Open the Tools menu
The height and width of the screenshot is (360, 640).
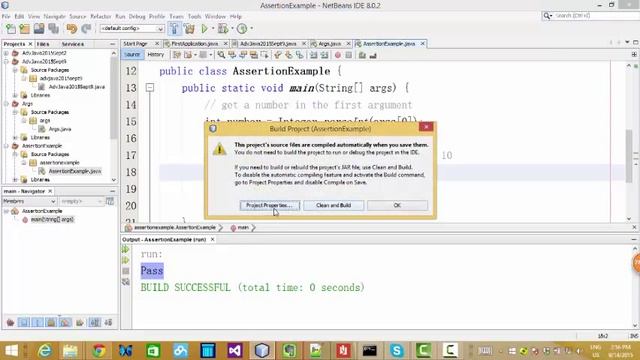click(x=194, y=16)
